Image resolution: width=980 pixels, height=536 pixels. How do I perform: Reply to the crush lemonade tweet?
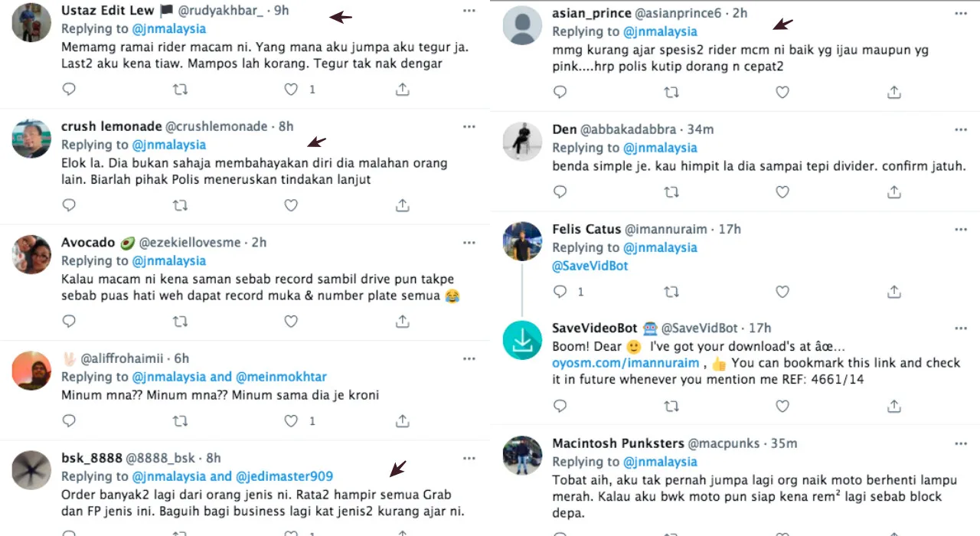69,205
